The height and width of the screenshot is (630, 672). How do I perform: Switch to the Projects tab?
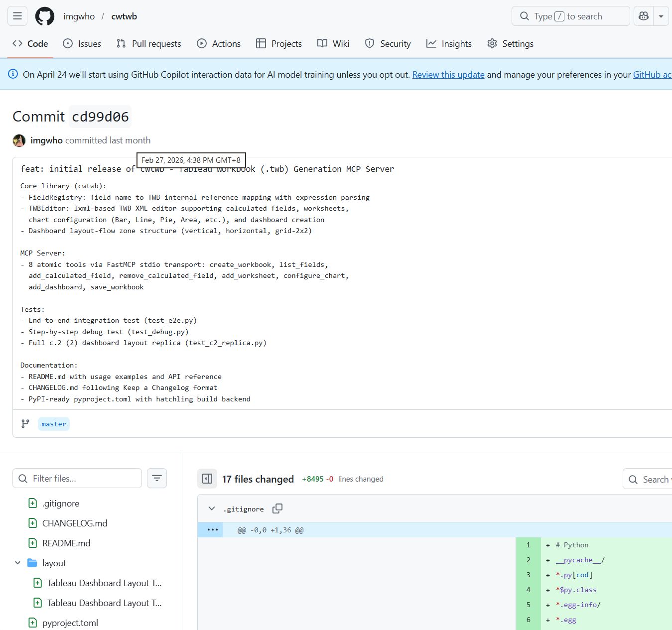tap(279, 44)
